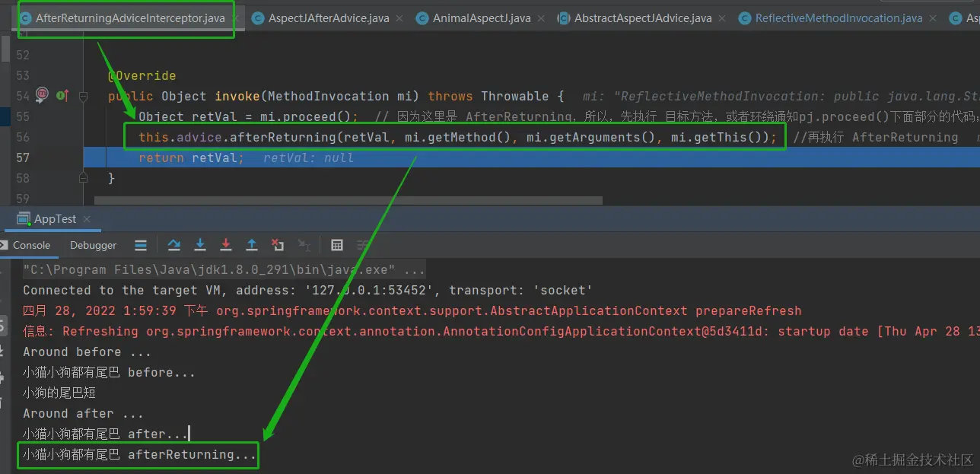
Task: Click the 'retVal: null' inline debug hint
Action: pos(308,157)
